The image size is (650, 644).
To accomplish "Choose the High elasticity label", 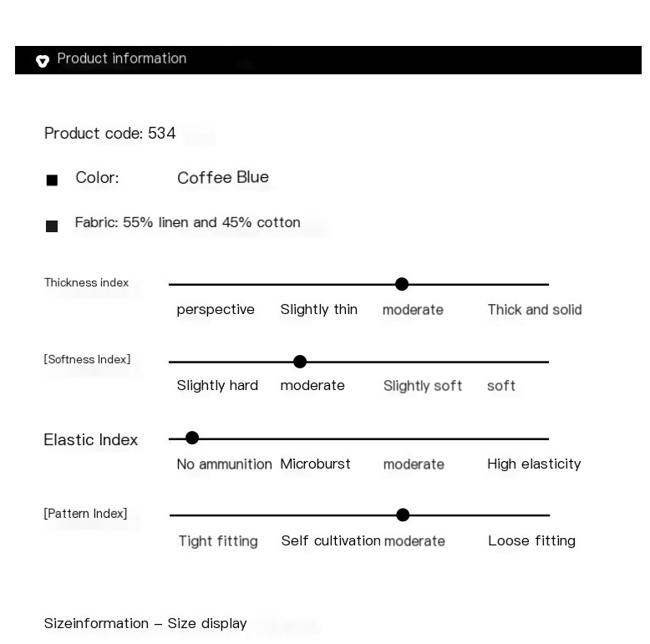I will tap(534, 464).
